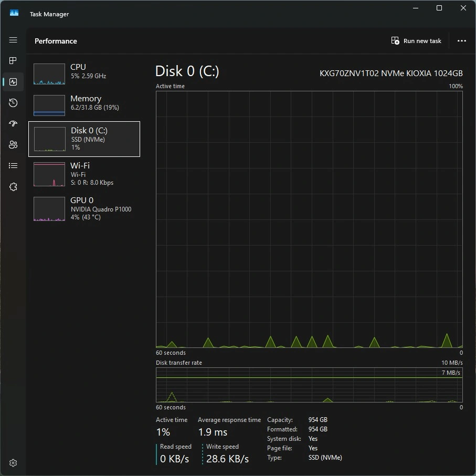Select the GPU 0 Quadro P1000 item
The height and width of the screenshot is (476, 476).
pos(84,208)
